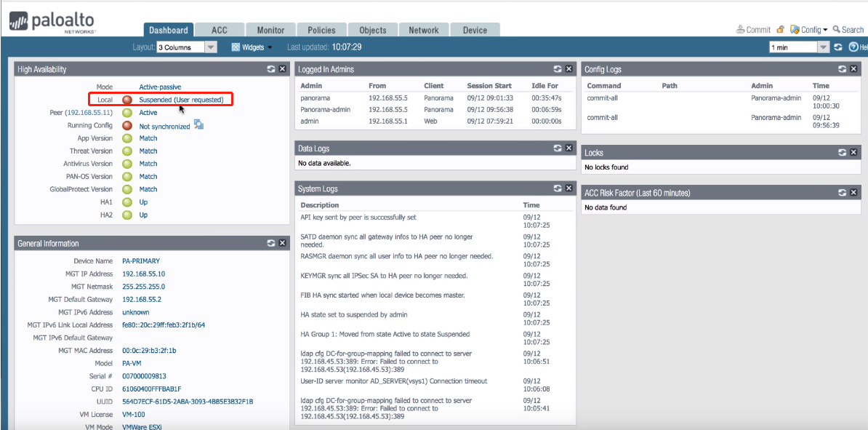Refresh the High Availability widget
The width and height of the screenshot is (868, 430).
270,69
